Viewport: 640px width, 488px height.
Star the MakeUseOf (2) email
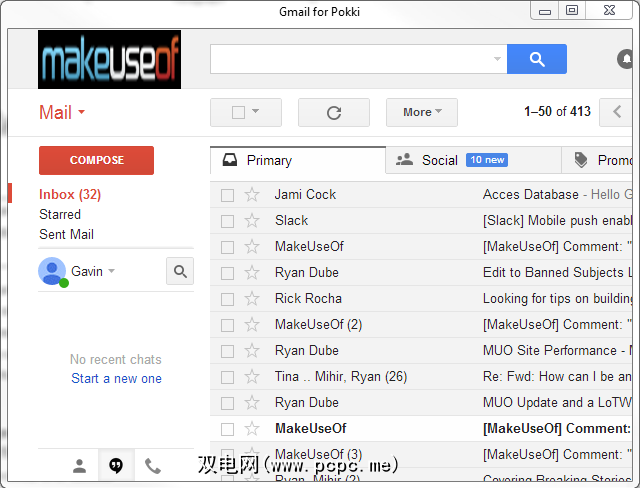coord(252,325)
